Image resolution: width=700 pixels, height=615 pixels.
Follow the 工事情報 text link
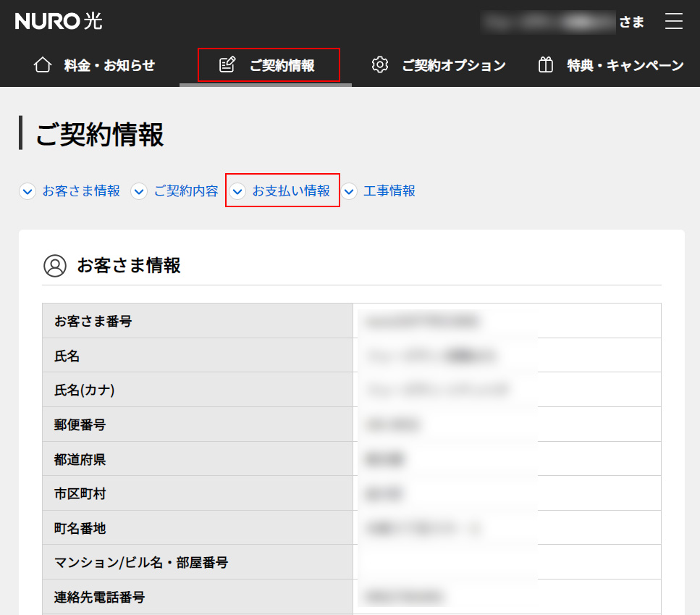click(x=389, y=191)
